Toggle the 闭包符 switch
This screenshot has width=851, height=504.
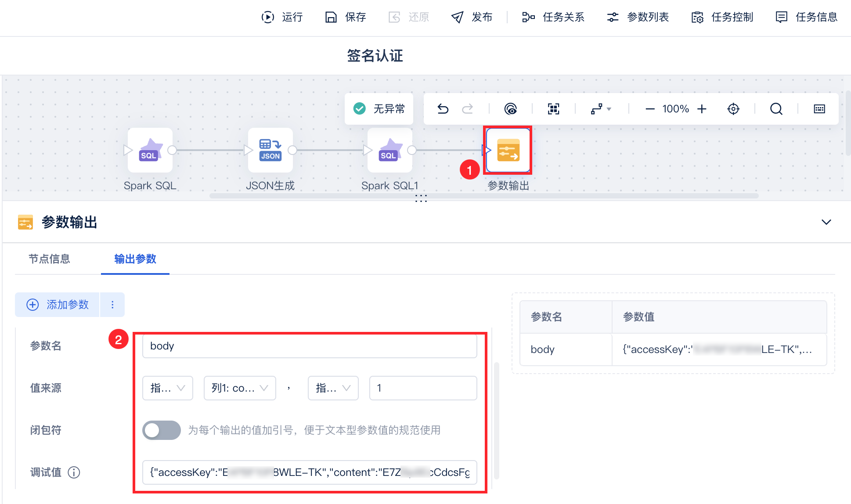point(161,430)
